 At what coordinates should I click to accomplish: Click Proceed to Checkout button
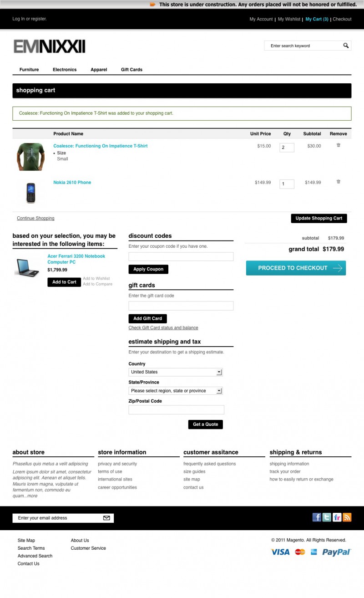(x=296, y=268)
